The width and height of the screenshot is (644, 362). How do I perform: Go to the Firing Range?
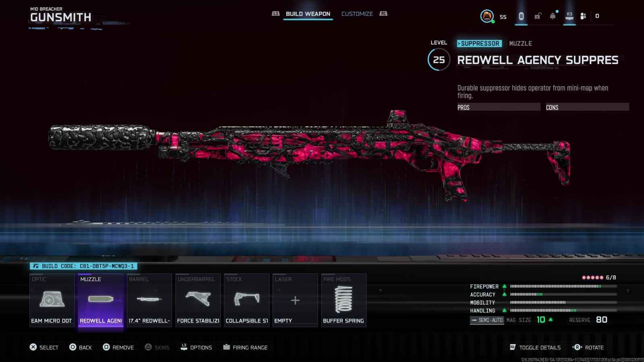pyautogui.click(x=245, y=348)
